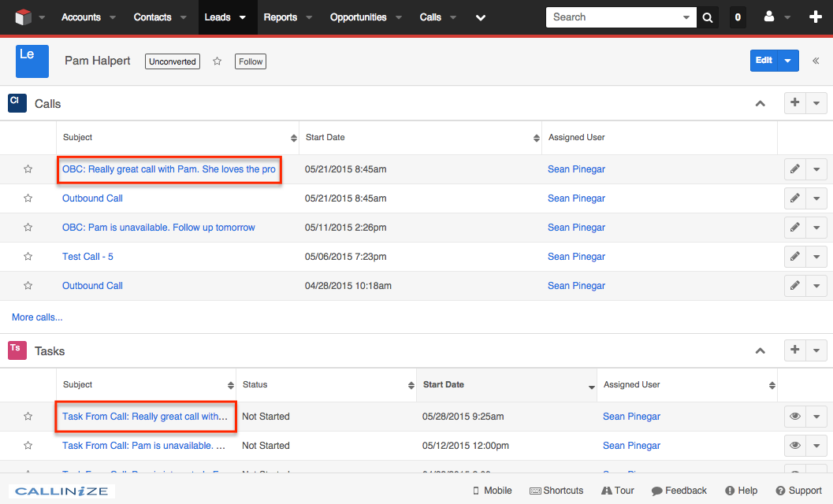Image resolution: width=833 pixels, height=504 pixels.
Task: Open Task From Call: Pam is unavailable link
Action: click(144, 446)
